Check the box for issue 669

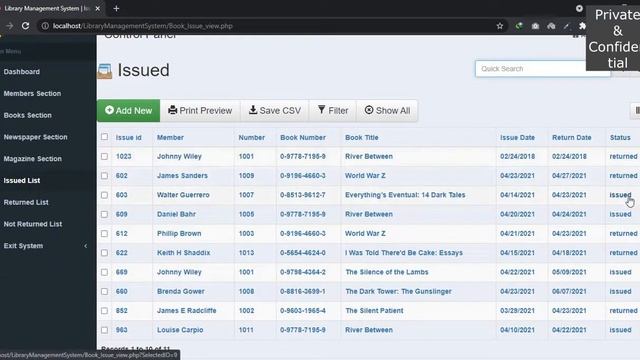pyautogui.click(x=104, y=272)
